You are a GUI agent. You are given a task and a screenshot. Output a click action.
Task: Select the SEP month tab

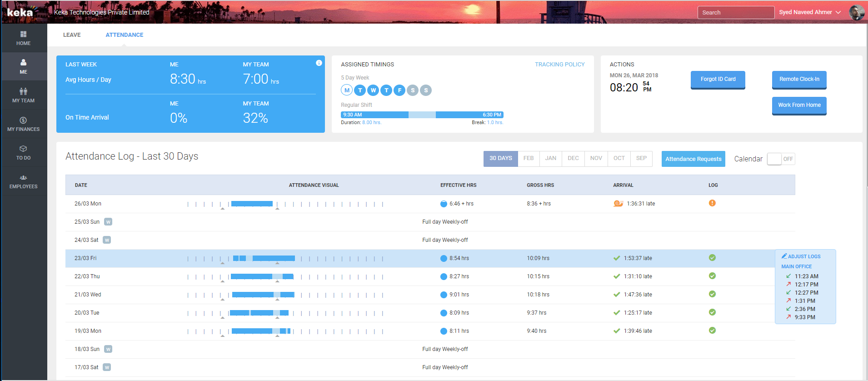coord(641,159)
